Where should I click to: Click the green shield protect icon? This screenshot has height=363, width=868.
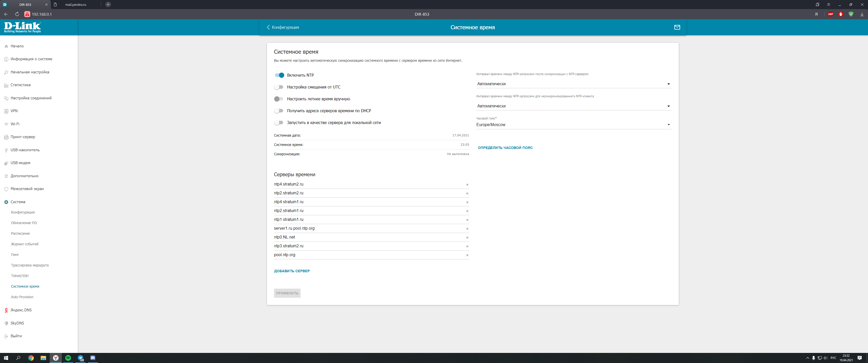(x=851, y=14)
